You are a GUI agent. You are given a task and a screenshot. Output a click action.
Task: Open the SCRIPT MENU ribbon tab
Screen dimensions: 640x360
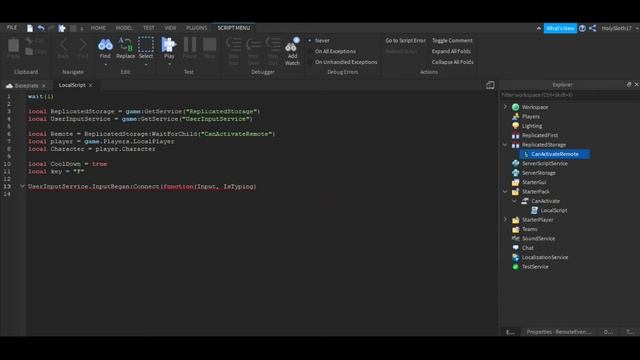[233, 28]
